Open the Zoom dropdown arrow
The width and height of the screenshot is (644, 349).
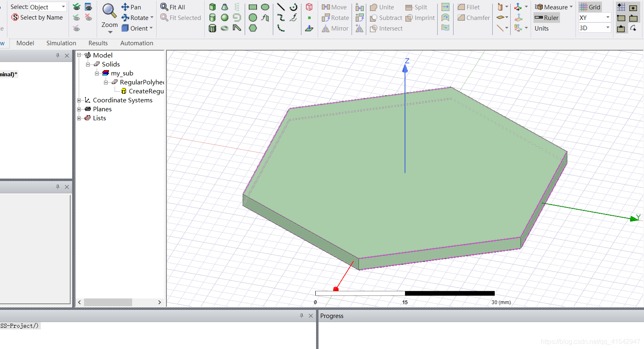click(110, 32)
